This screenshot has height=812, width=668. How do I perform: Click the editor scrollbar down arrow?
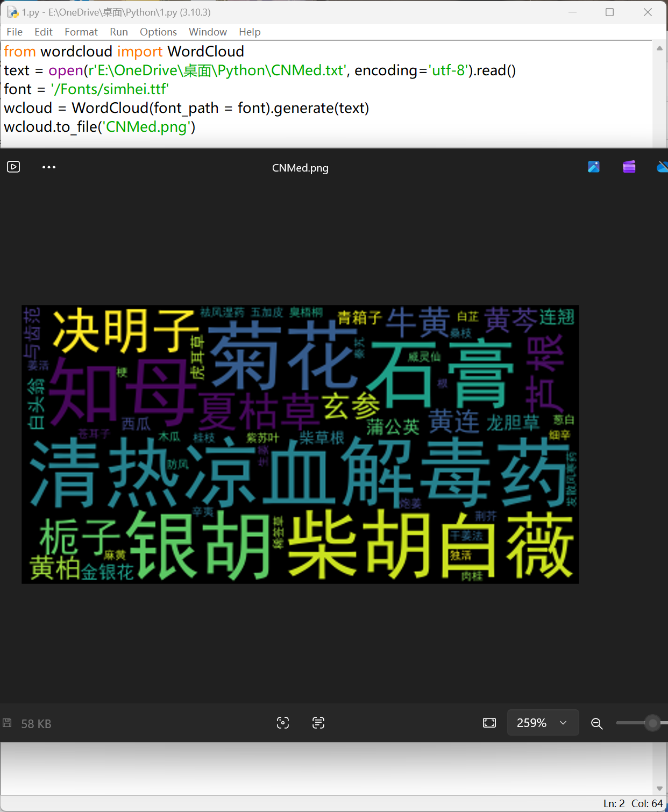(x=659, y=788)
